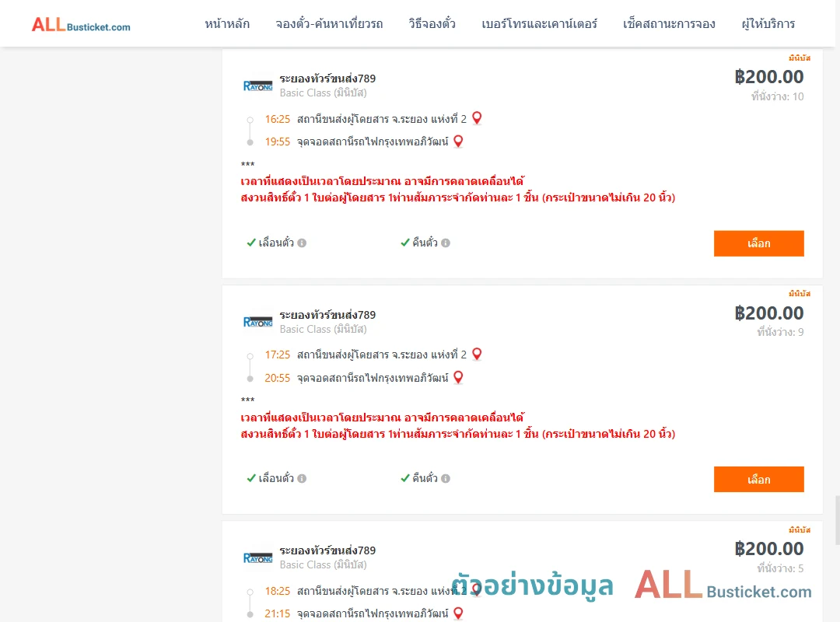Click the 19:55 arrival time
Viewport: 840px width, 622px height.
(277, 142)
